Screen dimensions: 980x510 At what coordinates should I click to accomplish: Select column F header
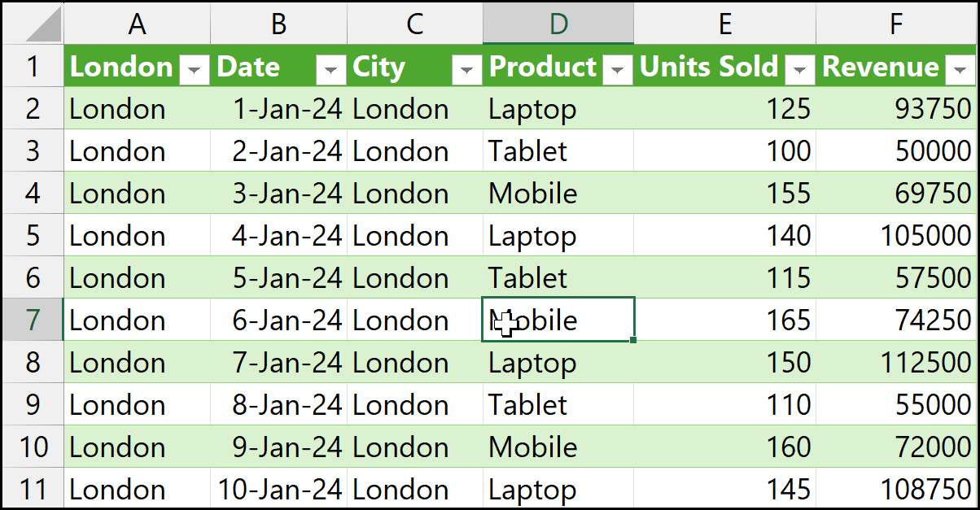point(895,24)
